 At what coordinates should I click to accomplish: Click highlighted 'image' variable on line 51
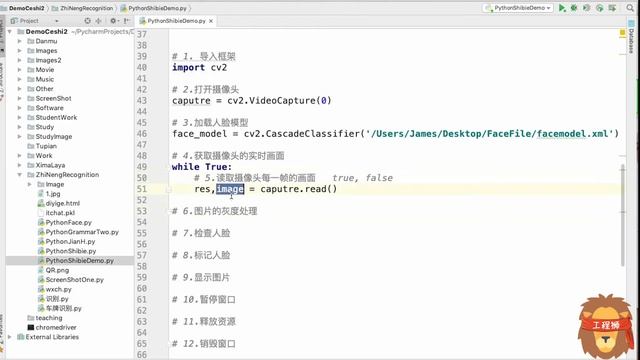click(230, 189)
